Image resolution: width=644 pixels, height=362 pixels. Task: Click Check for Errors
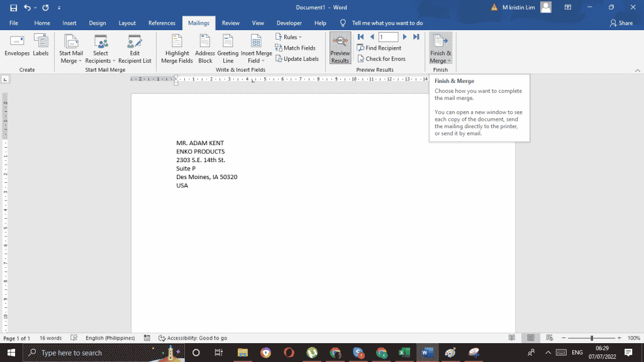382,58
